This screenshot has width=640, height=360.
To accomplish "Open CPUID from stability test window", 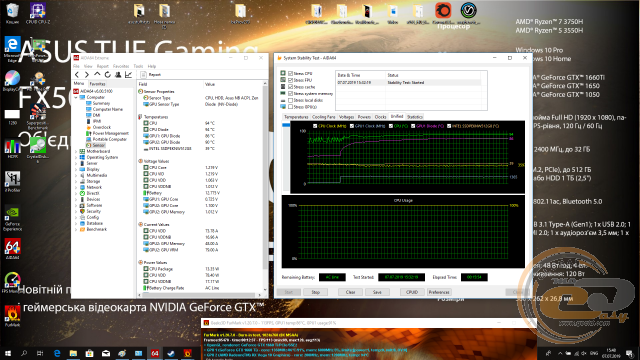I will coord(412,292).
